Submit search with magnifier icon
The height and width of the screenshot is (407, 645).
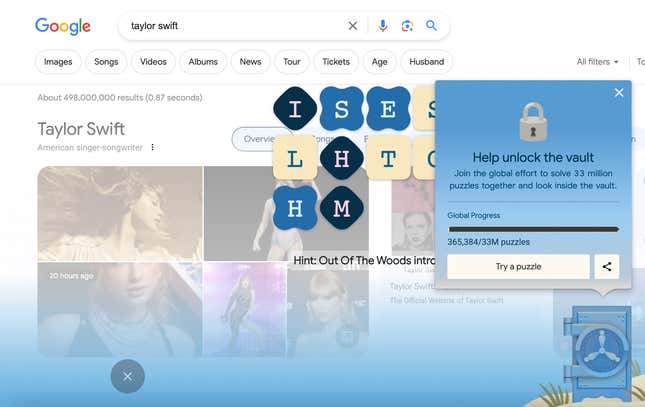click(x=431, y=26)
